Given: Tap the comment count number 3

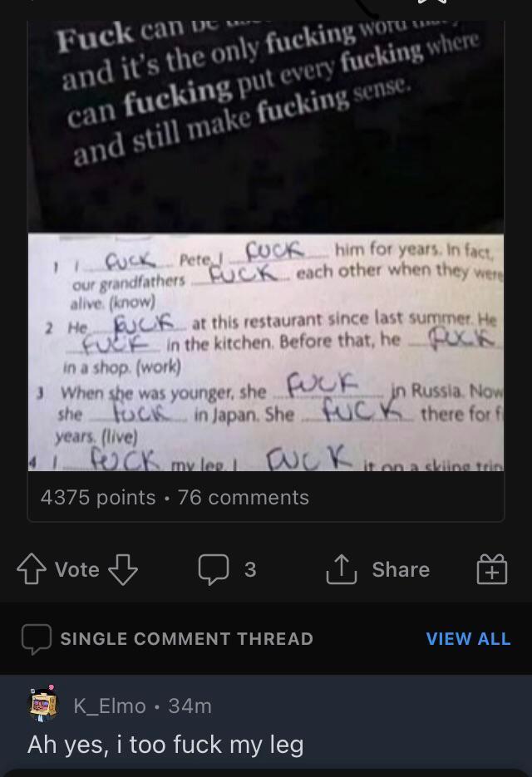Looking at the screenshot, I should pos(250,569).
